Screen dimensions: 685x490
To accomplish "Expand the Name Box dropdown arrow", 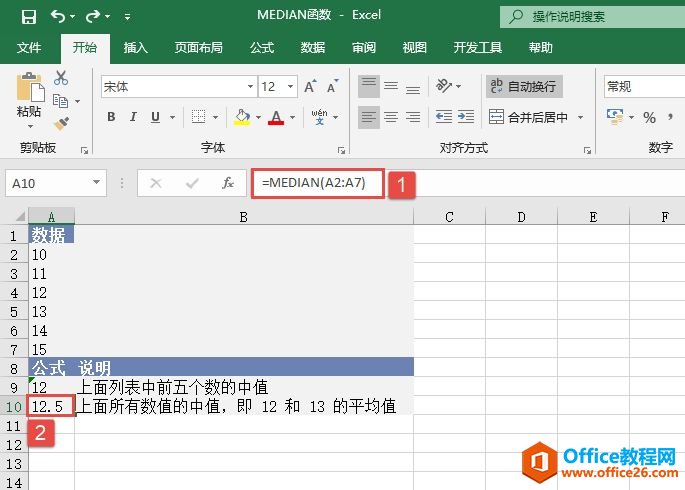I will click(x=97, y=183).
